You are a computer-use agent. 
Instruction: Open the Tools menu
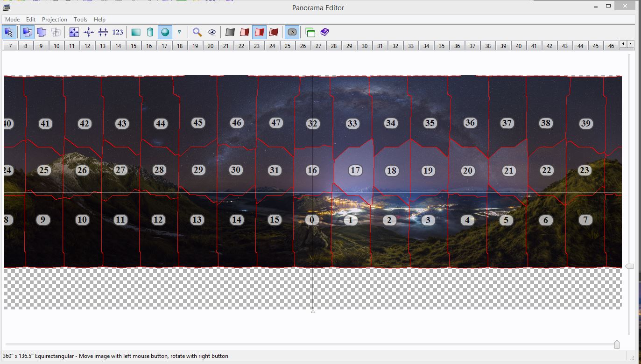[x=80, y=20]
